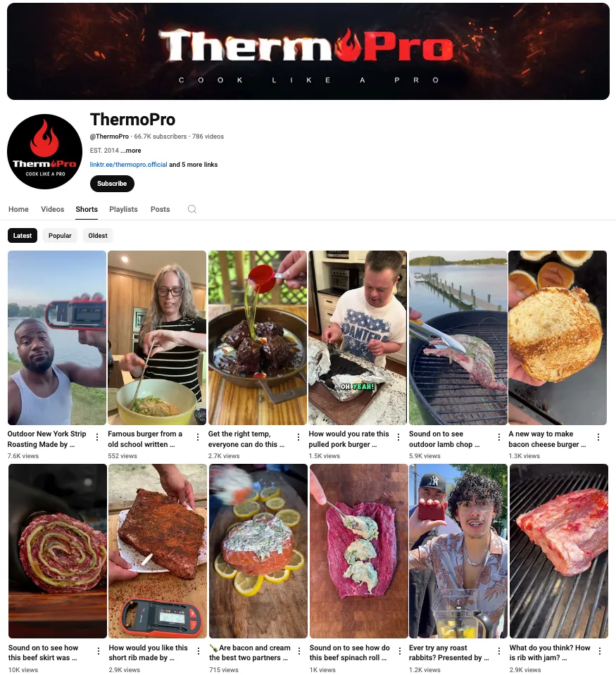Open three-dot menu for Famous burger short
This screenshot has width=616, height=675.
pos(198,437)
